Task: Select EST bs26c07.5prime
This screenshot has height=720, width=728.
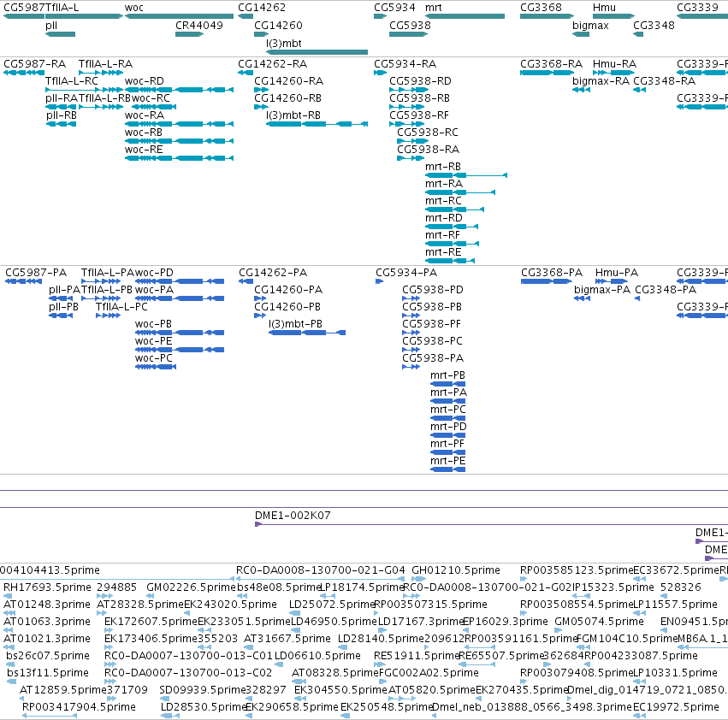Action: 10,664
